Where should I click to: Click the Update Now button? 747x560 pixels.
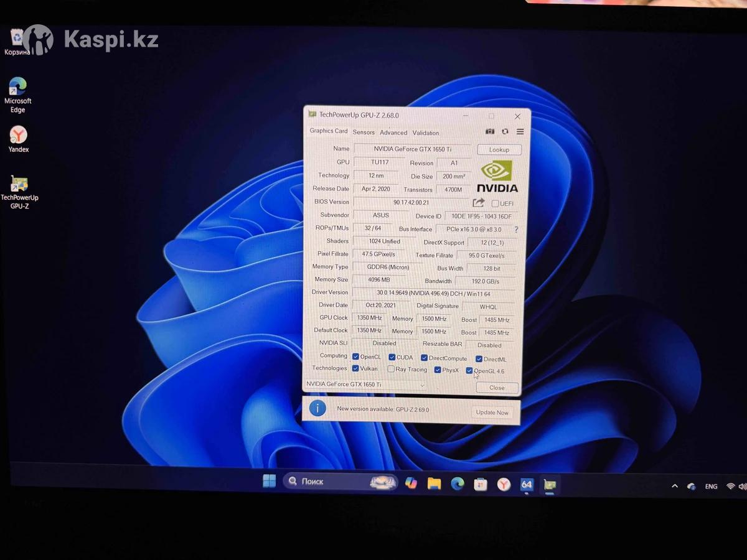click(x=492, y=413)
